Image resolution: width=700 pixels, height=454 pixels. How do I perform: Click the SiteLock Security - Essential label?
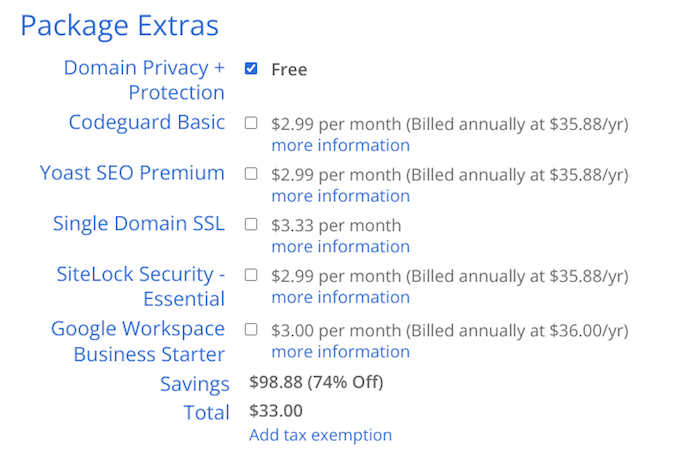(x=140, y=286)
